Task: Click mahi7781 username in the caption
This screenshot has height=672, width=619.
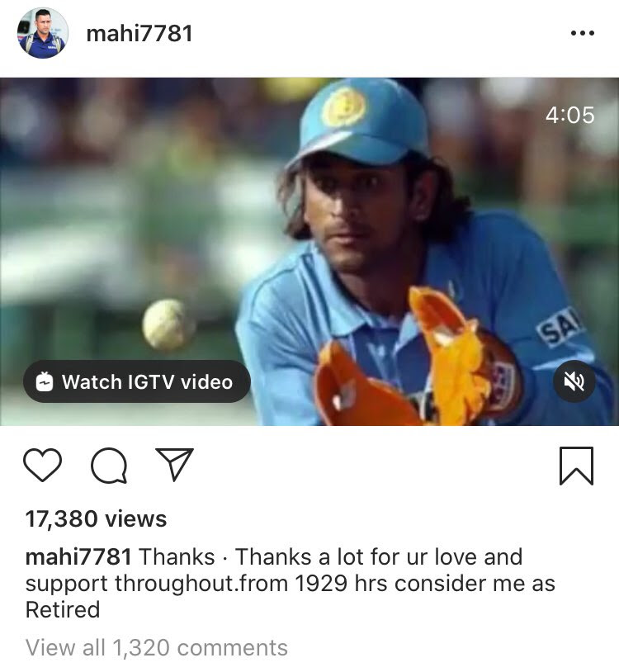Action: [x=78, y=556]
